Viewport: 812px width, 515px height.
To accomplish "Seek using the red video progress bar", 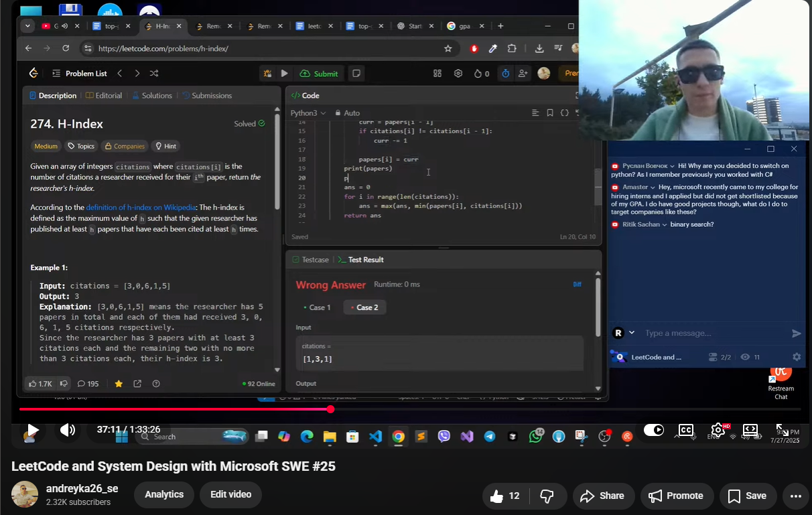I will [409, 409].
